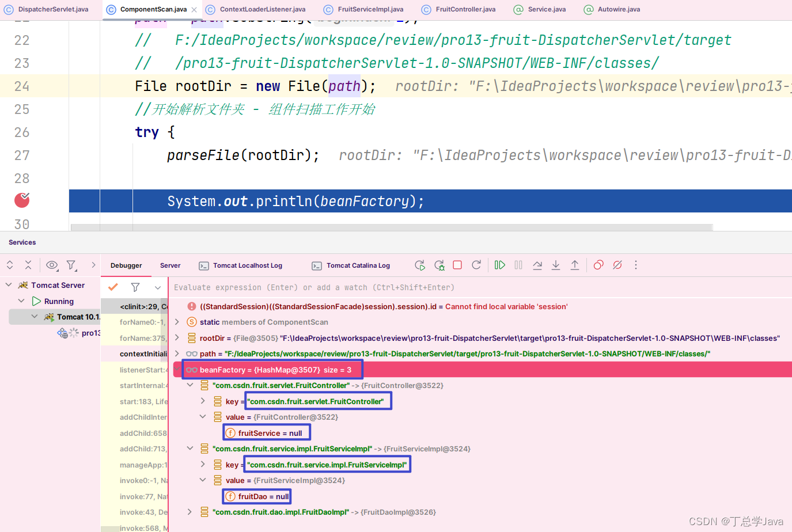792x532 pixels.
Task: Open the debugger More options menu
Action: click(636, 265)
